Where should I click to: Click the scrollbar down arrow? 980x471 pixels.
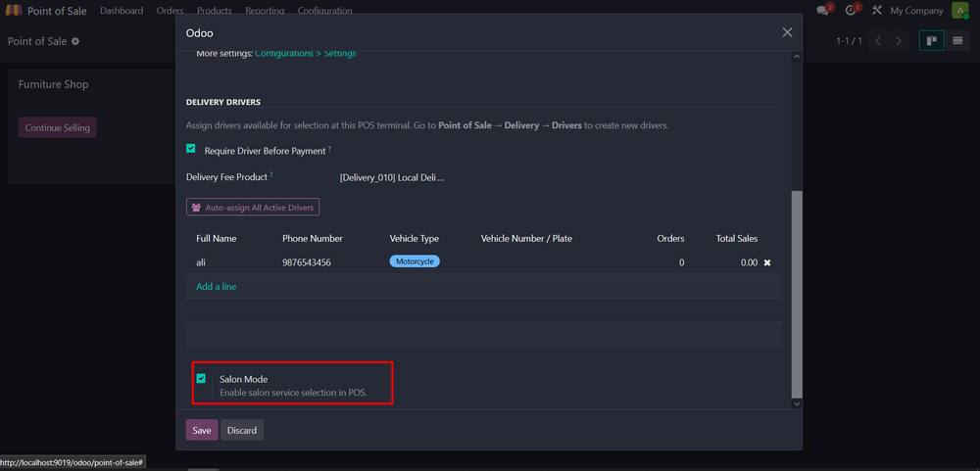[x=797, y=404]
